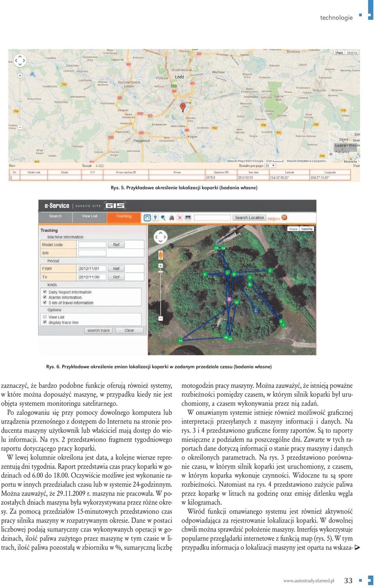This screenshot has width=375, height=588.
Task: Toggle 5 km of travel information checkbox
Action: (x=45, y=303)
